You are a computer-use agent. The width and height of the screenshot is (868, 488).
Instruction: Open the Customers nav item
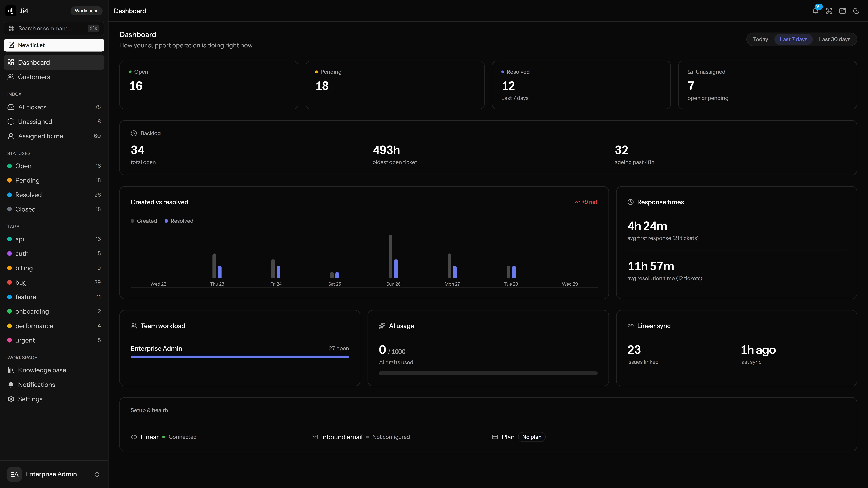point(54,77)
